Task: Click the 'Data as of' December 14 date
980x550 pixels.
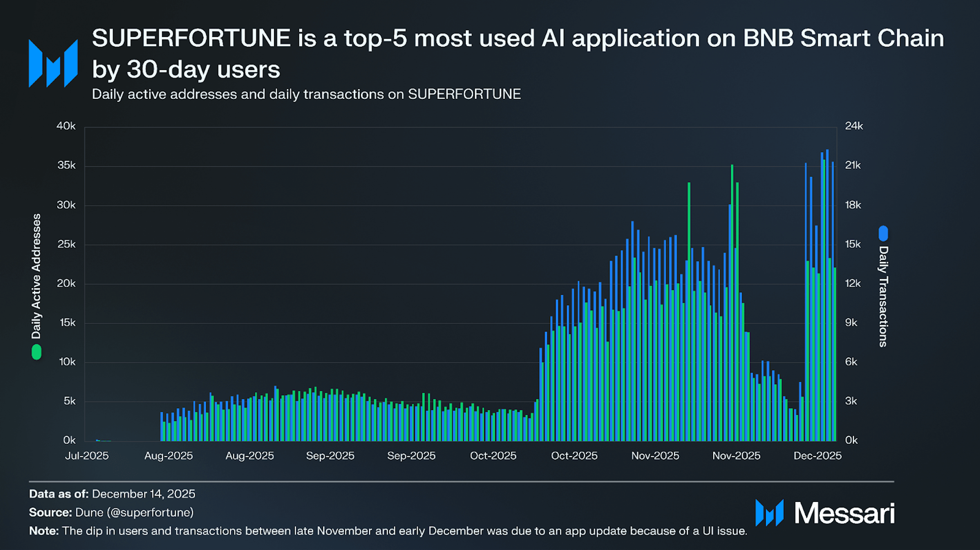Action: [x=143, y=494]
